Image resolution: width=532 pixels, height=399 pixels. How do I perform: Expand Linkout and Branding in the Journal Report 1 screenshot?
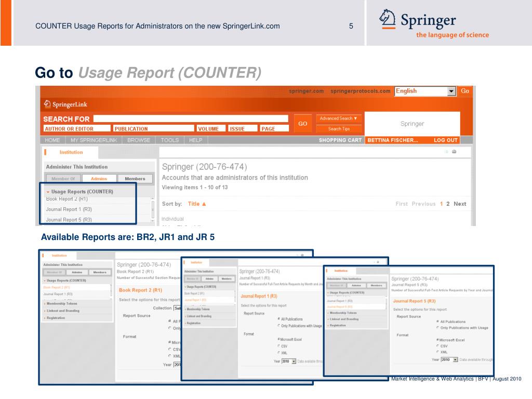[199, 316]
